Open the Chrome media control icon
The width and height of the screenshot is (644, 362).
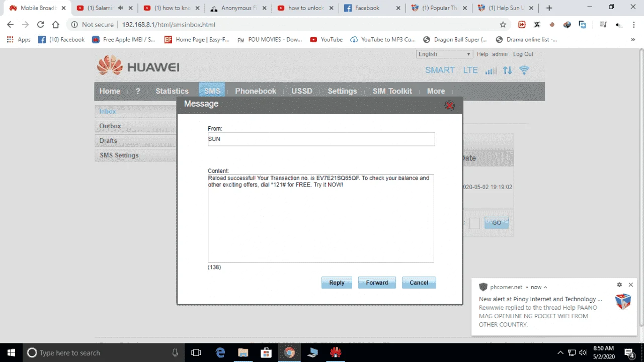point(603,25)
